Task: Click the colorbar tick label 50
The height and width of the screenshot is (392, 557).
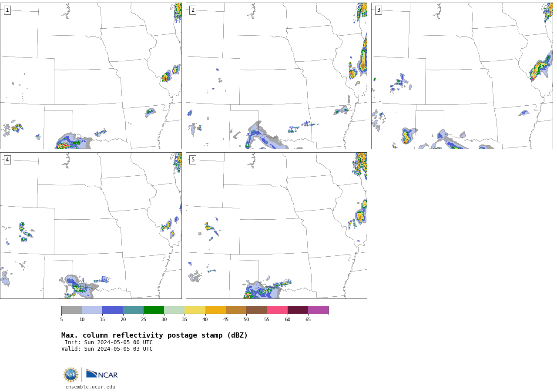Action: (x=246, y=320)
